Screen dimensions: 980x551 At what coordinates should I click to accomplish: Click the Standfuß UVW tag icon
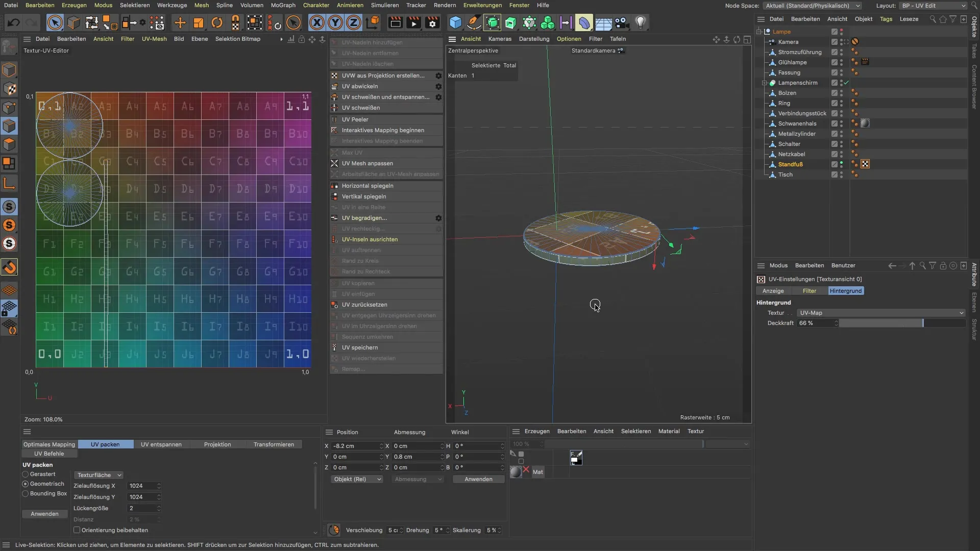click(x=865, y=164)
